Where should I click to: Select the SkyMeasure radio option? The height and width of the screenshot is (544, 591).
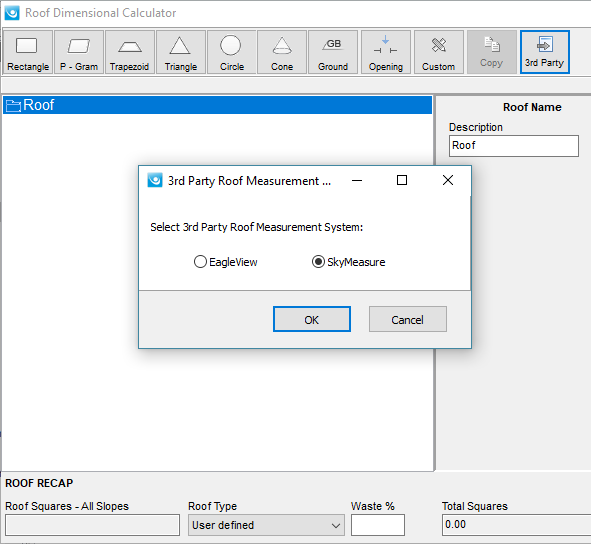pos(348,262)
